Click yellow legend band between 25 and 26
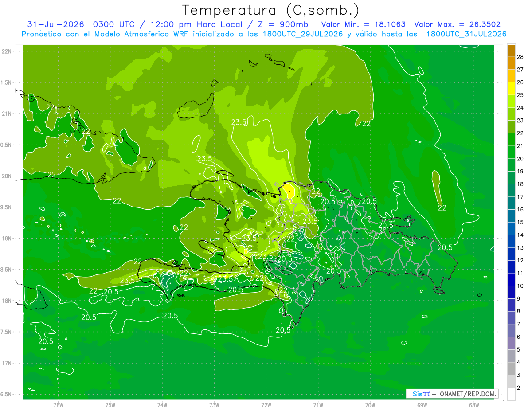The image size is (532, 411). click(x=511, y=89)
